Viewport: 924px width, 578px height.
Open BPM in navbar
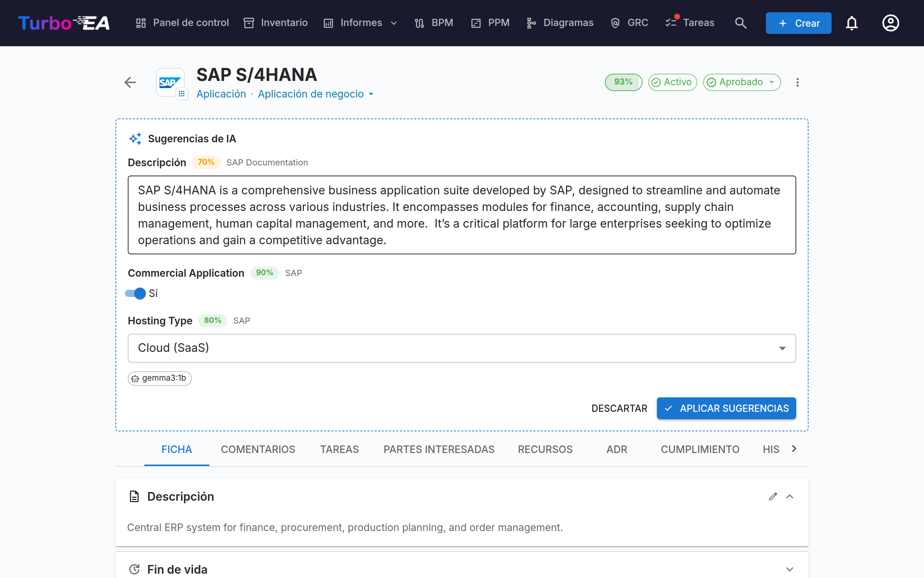tap(434, 23)
